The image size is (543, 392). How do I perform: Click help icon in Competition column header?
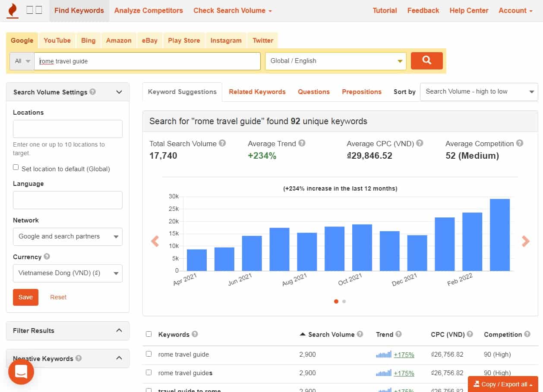point(527,334)
